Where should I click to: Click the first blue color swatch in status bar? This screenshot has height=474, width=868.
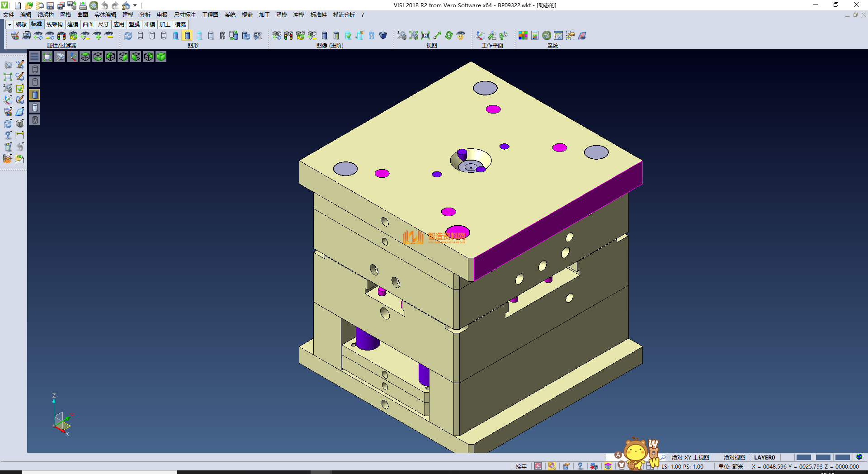click(803, 457)
